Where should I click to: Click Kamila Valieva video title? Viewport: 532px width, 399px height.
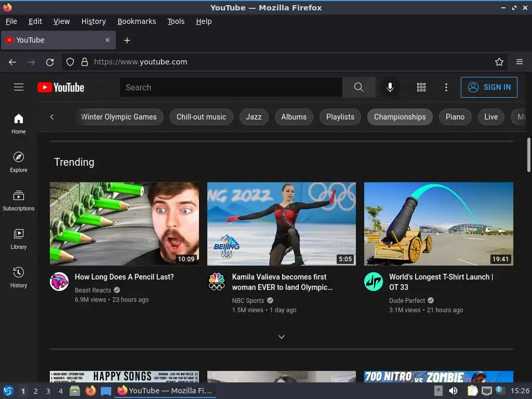click(282, 282)
